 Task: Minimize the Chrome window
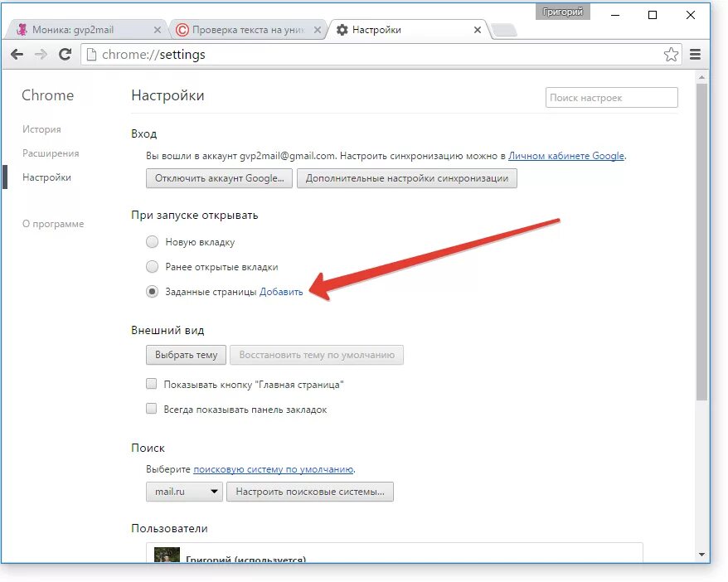(x=615, y=15)
